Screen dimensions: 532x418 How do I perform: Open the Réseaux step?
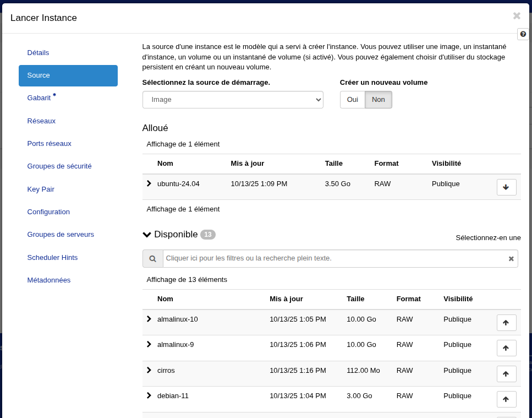coord(41,121)
